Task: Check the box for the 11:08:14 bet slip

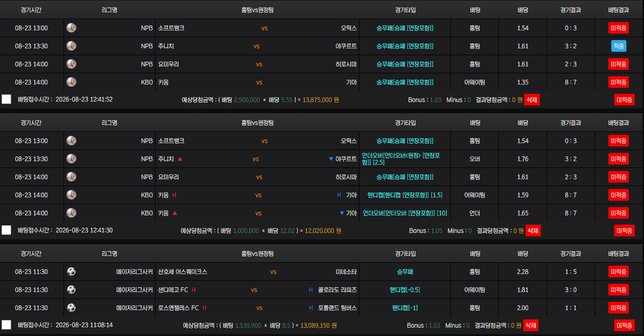Action: tap(6, 325)
